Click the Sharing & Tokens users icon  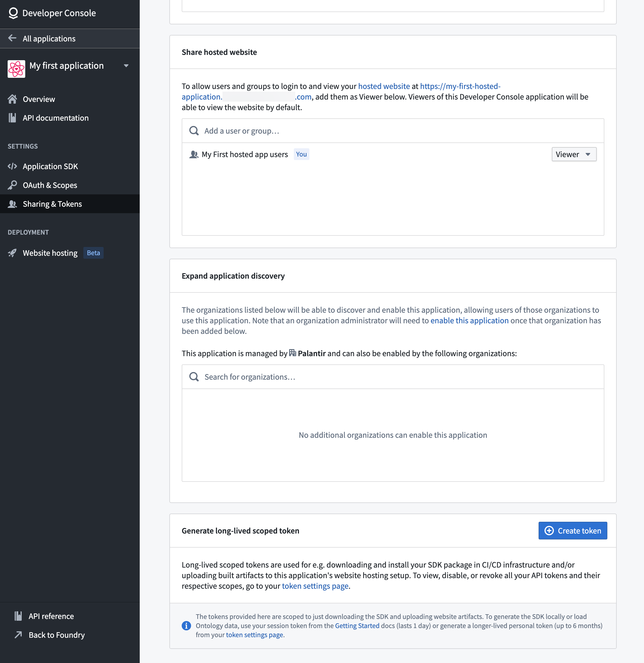click(13, 204)
